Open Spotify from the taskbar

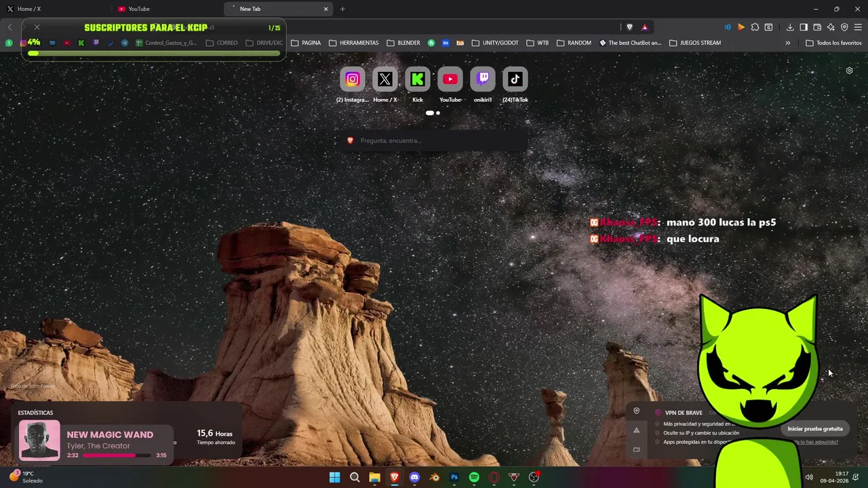(x=474, y=477)
